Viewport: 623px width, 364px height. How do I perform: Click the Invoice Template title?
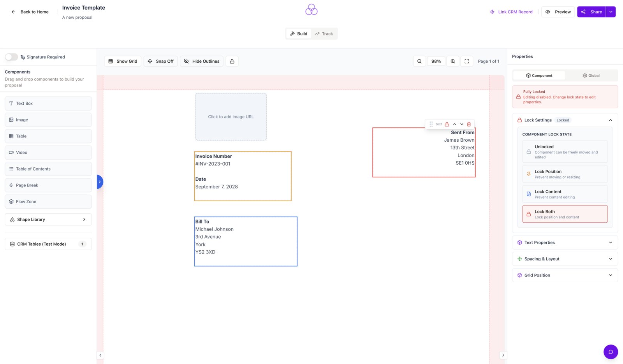click(x=84, y=8)
